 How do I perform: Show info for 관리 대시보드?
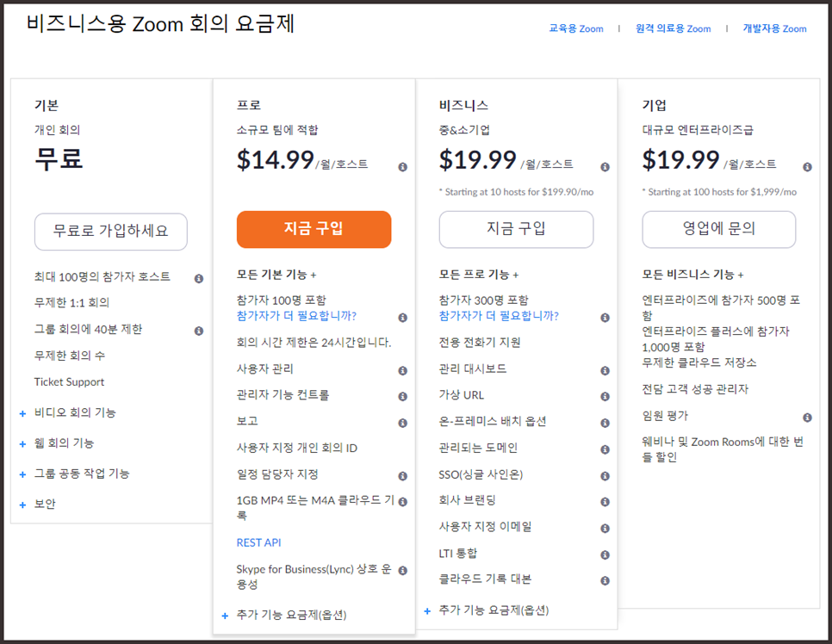click(x=605, y=371)
